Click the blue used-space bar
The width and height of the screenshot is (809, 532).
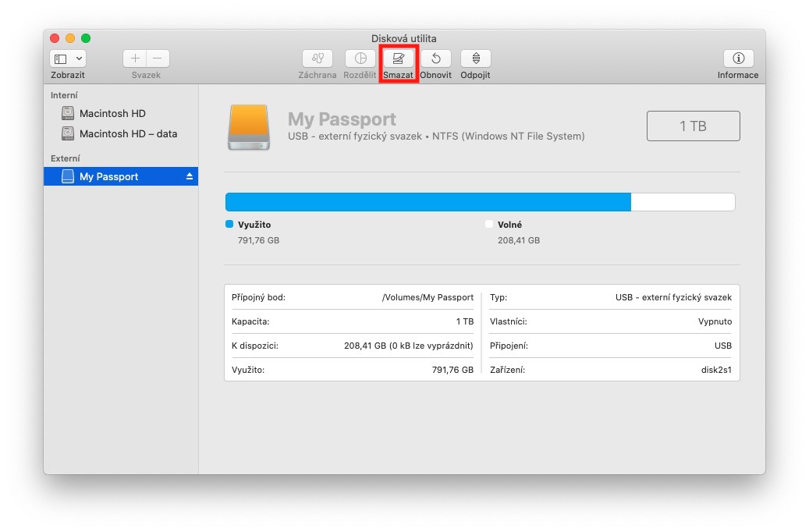click(428, 202)
